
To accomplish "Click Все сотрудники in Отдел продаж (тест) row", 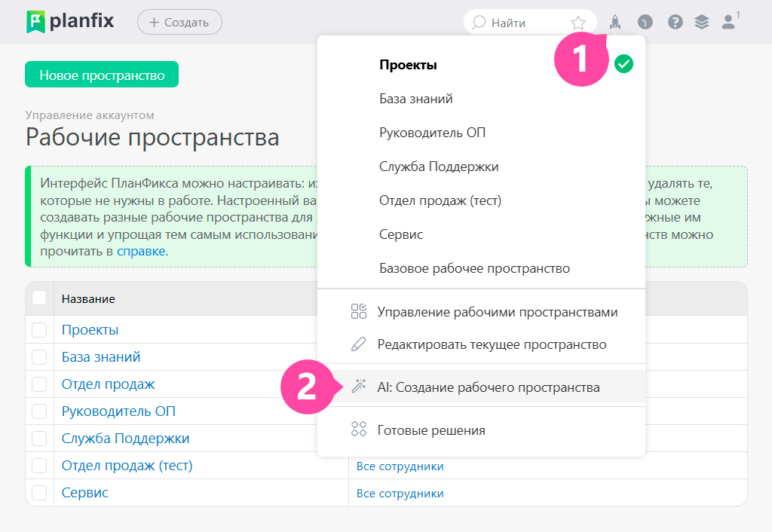I will pos(400,466).
